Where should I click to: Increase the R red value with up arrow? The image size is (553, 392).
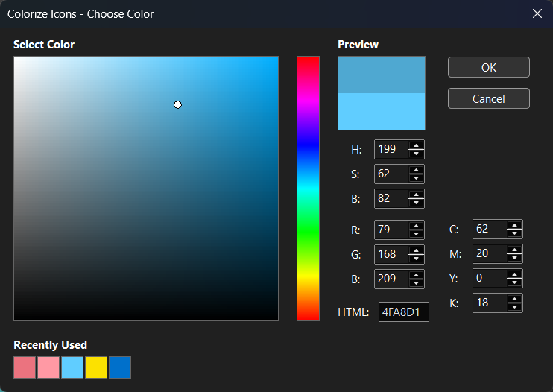[x=416, y=226]
